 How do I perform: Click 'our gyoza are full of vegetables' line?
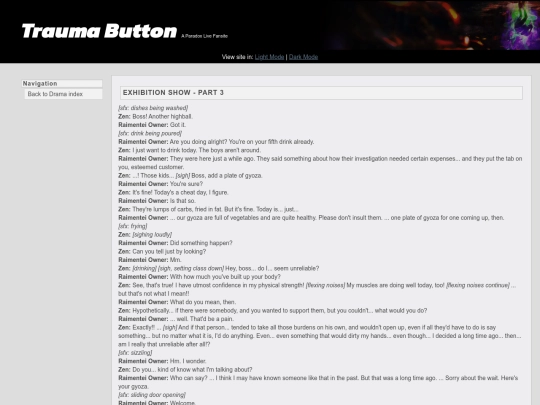[311, 218]
